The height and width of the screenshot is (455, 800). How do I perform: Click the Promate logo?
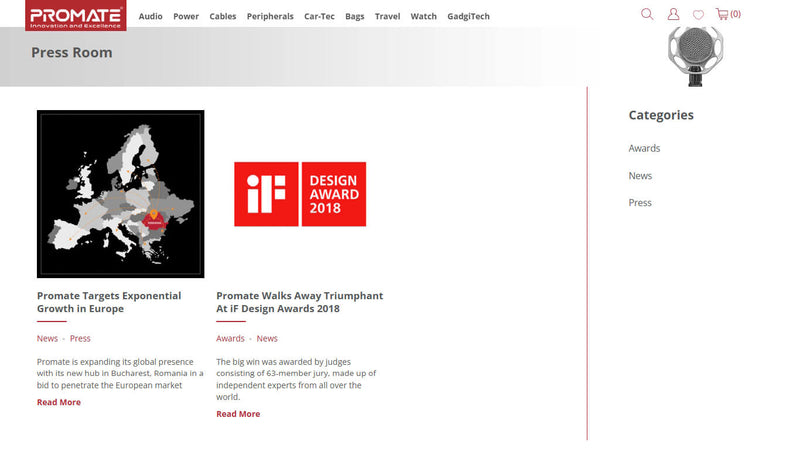pos(76,15)
